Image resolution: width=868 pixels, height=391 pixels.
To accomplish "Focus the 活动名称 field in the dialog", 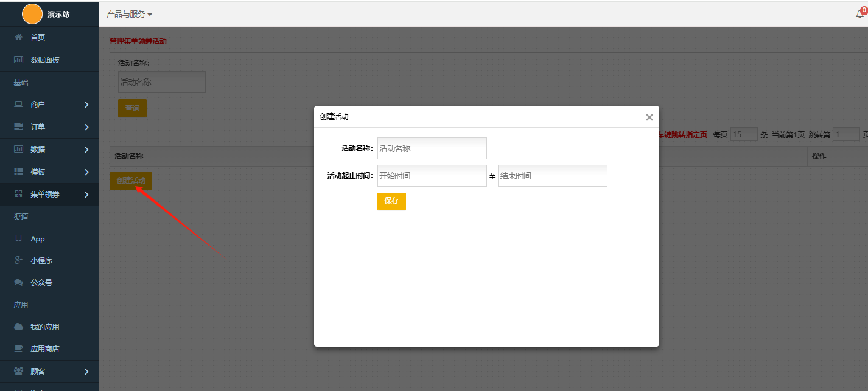I will 432,148.
